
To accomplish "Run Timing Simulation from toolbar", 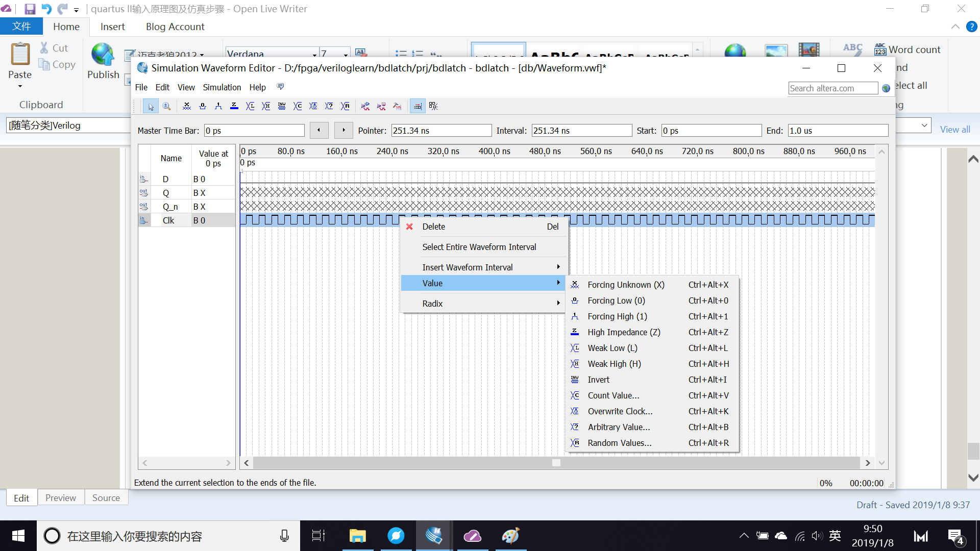I will coord(381,106).
